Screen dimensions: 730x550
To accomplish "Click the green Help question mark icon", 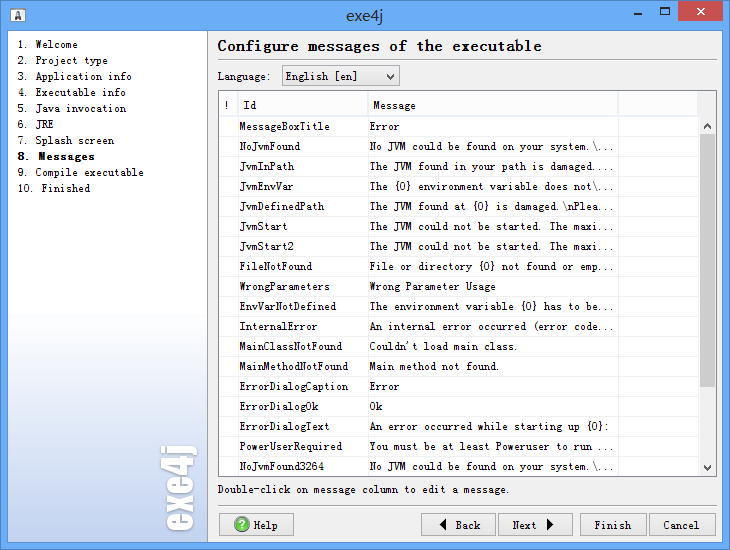I will point(242,524).
